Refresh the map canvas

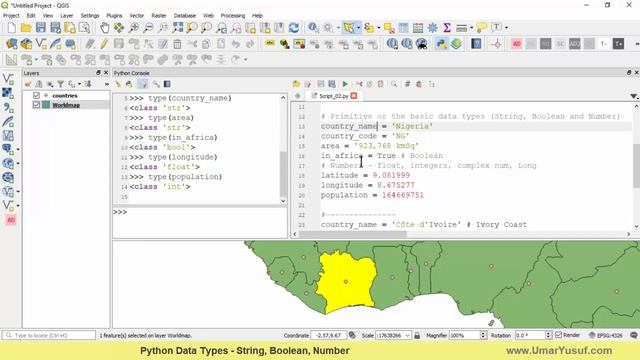click(293, 28)
